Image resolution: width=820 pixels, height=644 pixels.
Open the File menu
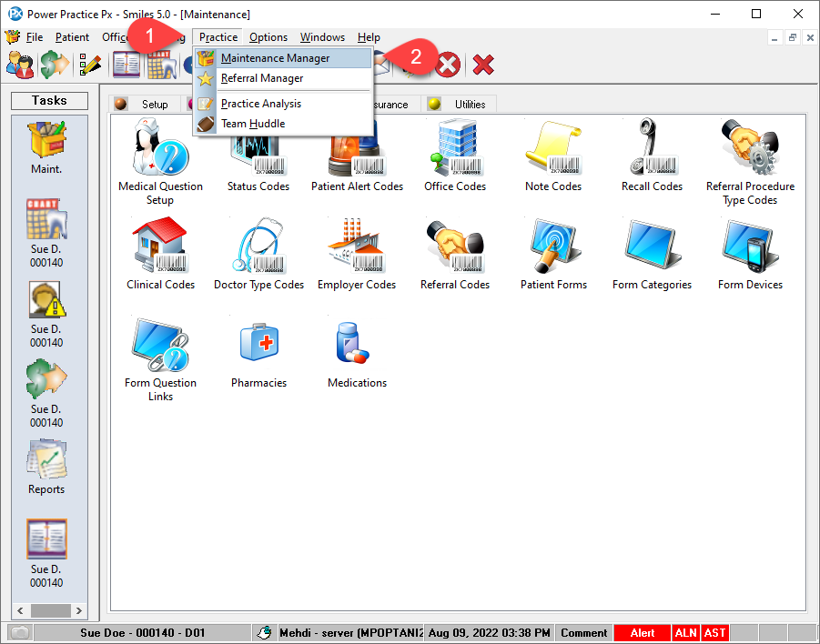click(x=35, y=37)
